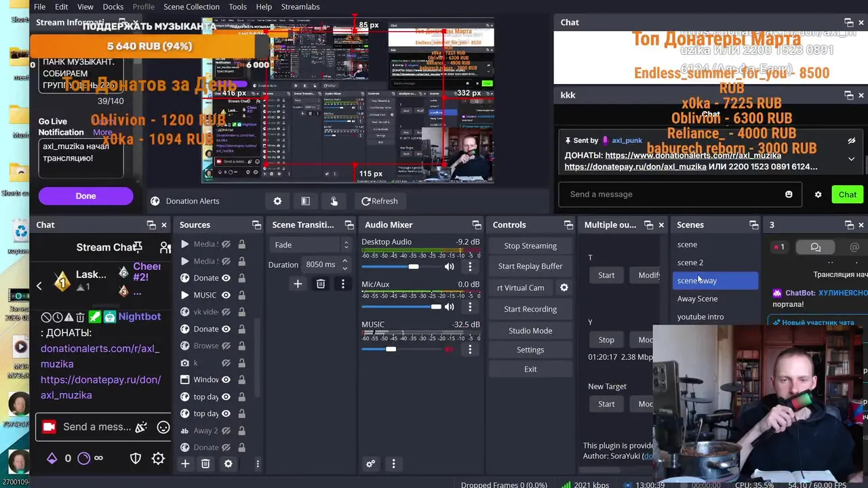Screen dimensions: 868x488
Task: Toggle lock on Window capture source
Action: pos(241,380)
